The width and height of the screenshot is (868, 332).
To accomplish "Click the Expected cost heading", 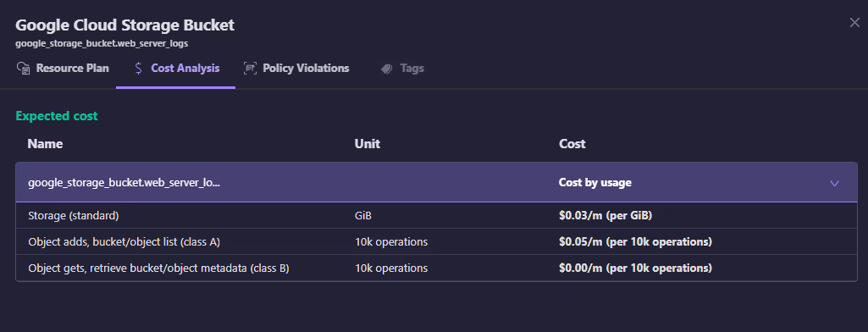I will tap(57, 116).
